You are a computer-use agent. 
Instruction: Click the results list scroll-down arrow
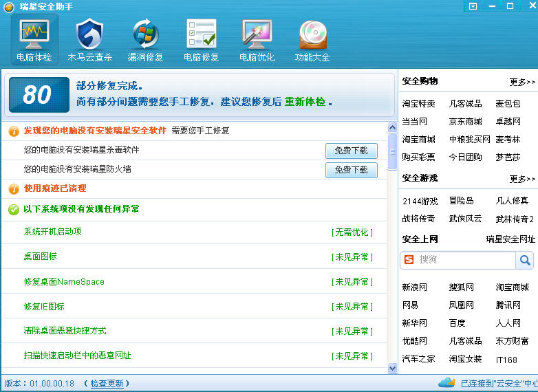point(392,369)
